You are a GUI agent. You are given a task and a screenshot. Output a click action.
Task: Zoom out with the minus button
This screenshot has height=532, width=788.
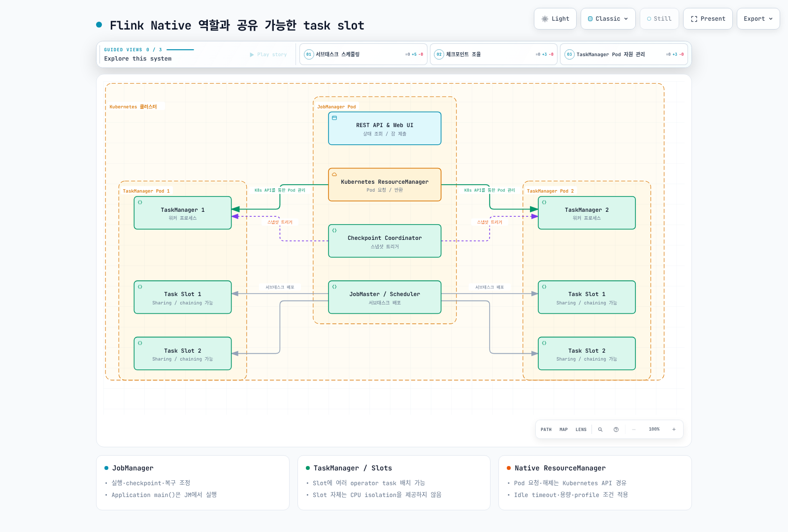pos(634,430)
